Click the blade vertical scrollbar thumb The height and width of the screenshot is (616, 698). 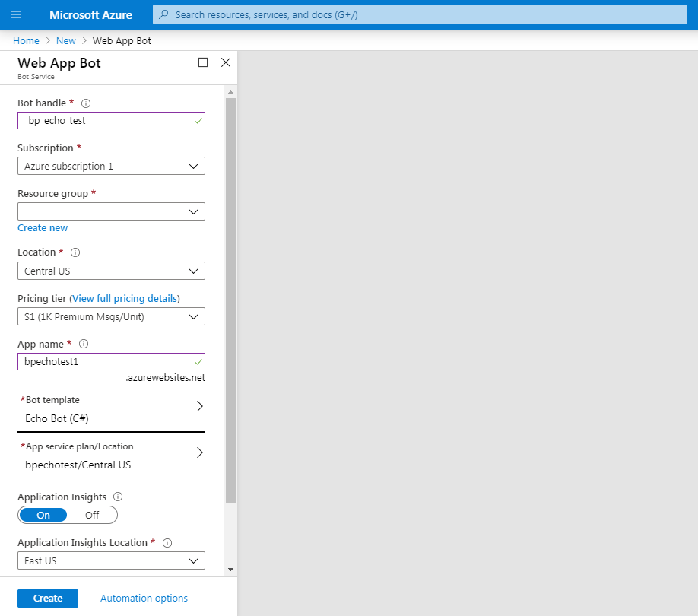[x=230, y=300]
